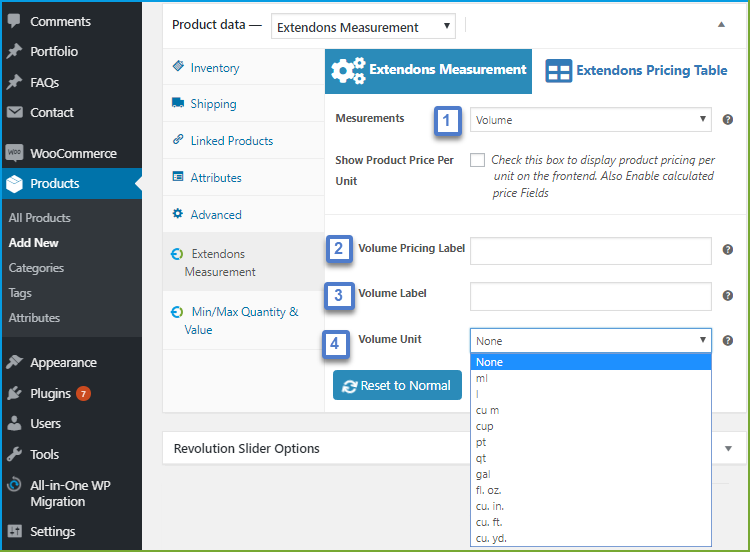Open the Linked Products tab
This screenshot has width=750, height=552.
click(243, 140)
